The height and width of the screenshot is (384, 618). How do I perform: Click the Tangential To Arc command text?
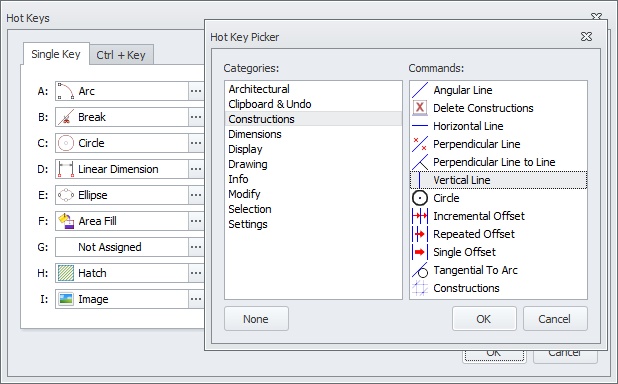click(475, 270)
